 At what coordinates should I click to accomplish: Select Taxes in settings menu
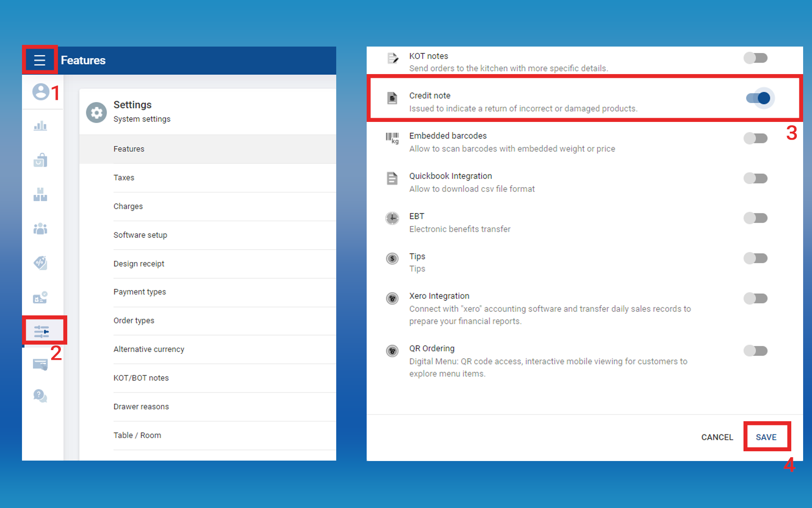(123, 178)
